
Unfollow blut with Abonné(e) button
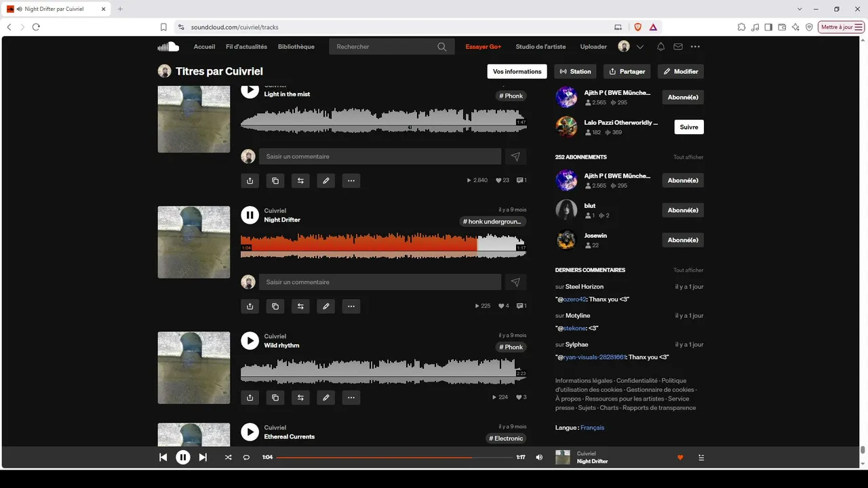click(x=683, y=210)
